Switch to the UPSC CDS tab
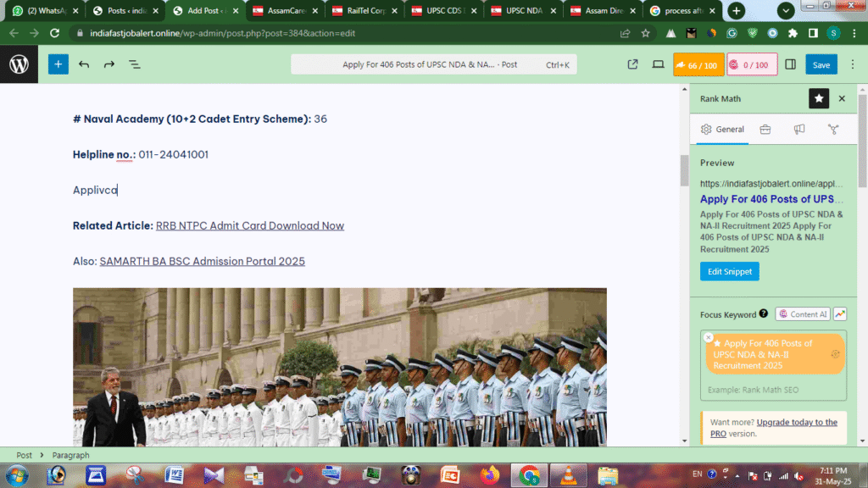The image size is (868, 488). [x=444, y=10]
